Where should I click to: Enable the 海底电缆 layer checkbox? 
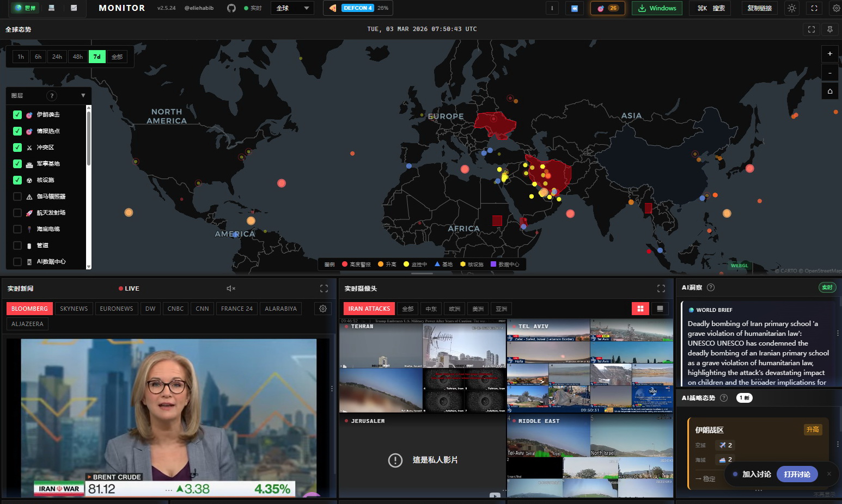click(x=17, y=229)
